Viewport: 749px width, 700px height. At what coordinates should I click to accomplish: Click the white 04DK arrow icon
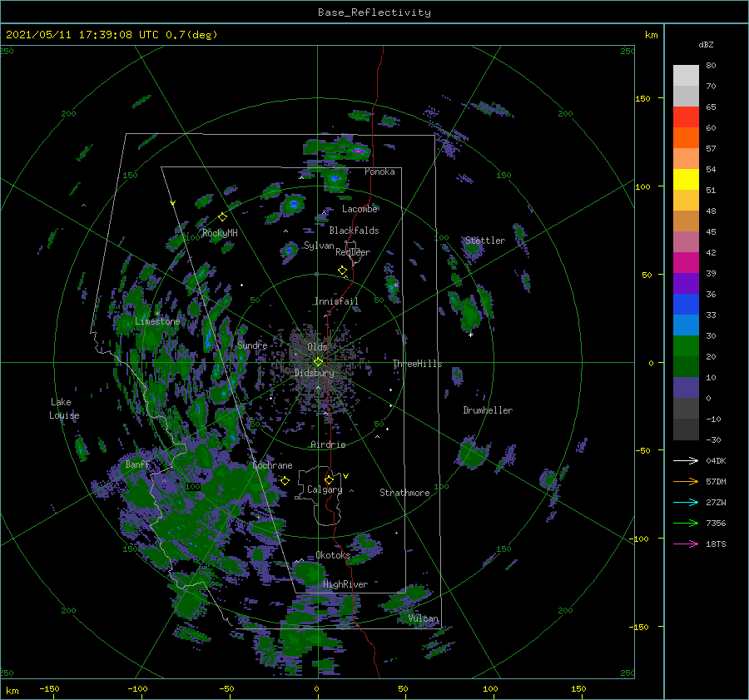coord(686,460)
